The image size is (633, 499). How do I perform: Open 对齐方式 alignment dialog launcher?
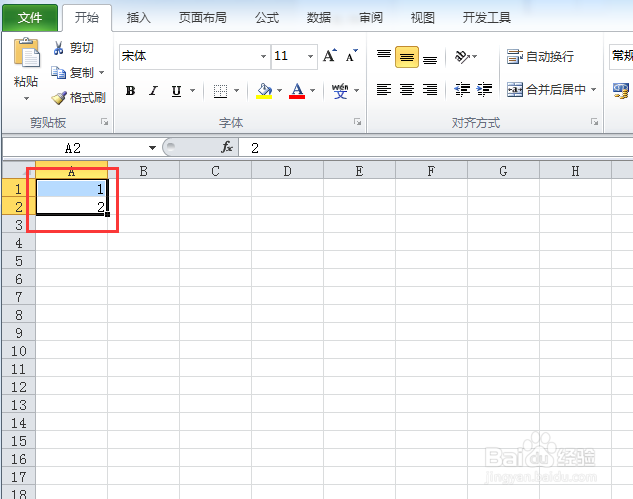click(x=594, y=122)
